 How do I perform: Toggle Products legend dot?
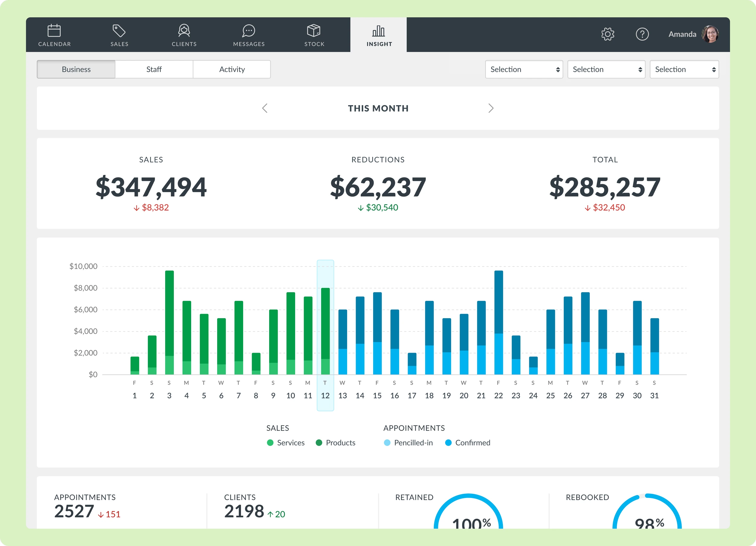[319, 443]
